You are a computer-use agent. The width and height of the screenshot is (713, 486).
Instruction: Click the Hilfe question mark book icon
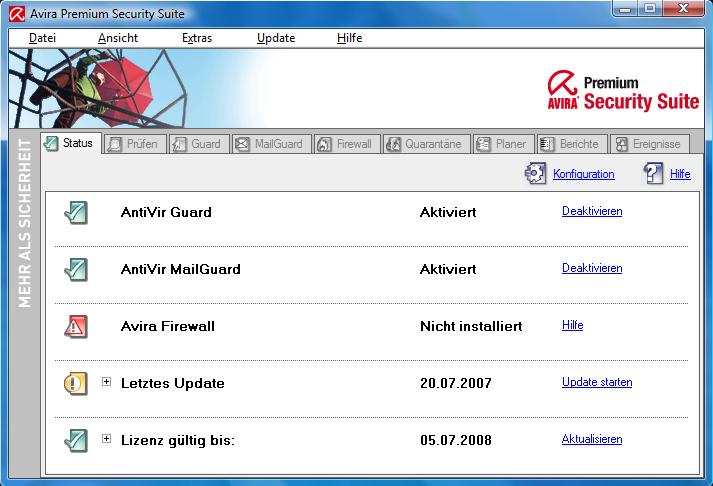tap(653, 173)
